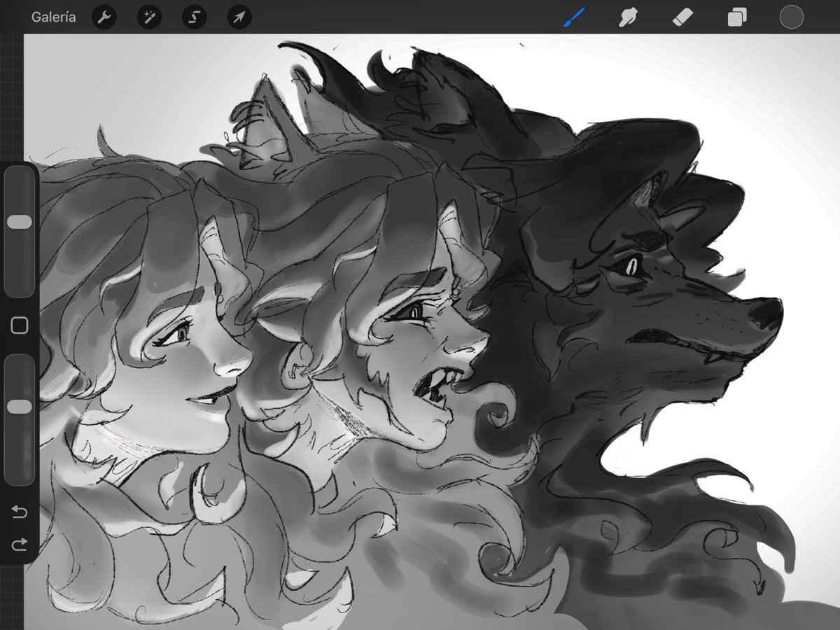Undo the last stroke

pos(19,513)
